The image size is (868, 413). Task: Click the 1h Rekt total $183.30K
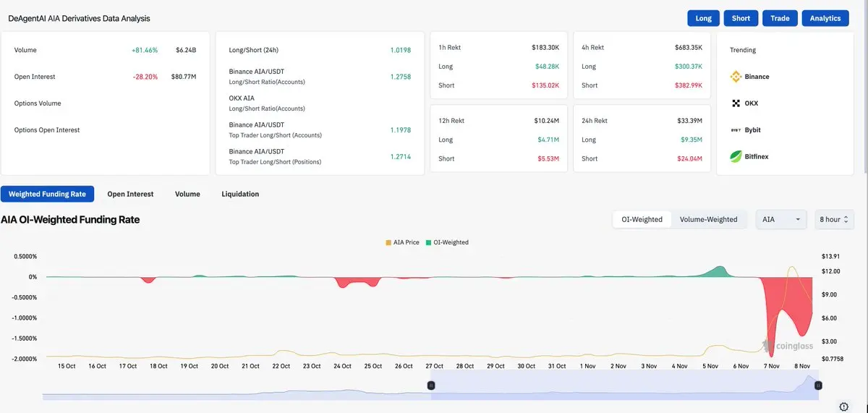click(545, 47)
